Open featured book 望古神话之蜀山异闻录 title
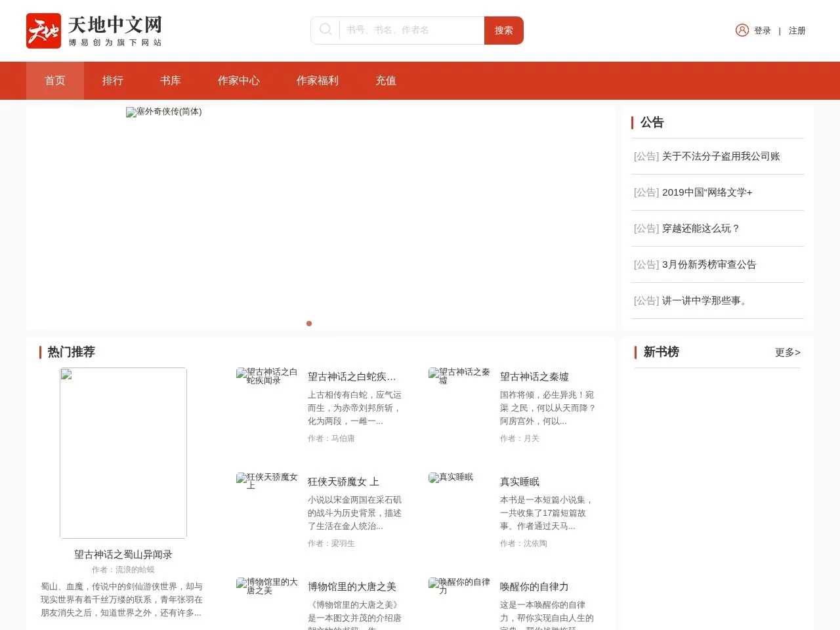The image size is (840, 630). (123, 555)
